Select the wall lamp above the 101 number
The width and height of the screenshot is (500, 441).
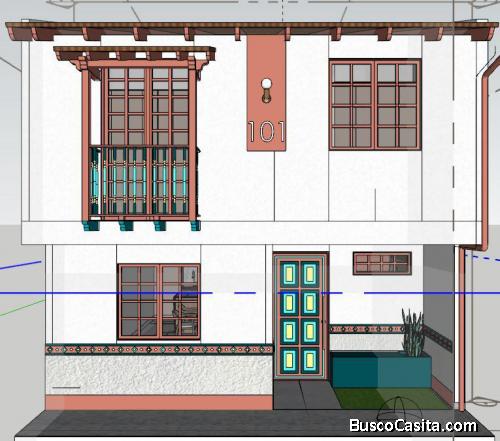pyautogui.click(x=266, y=90)
